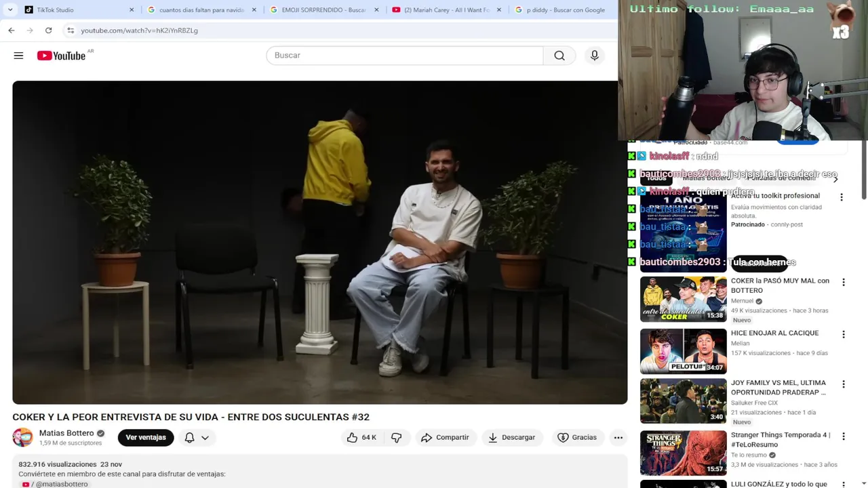
Task: Go back with the browser back arrow
Action: (12, 30)
